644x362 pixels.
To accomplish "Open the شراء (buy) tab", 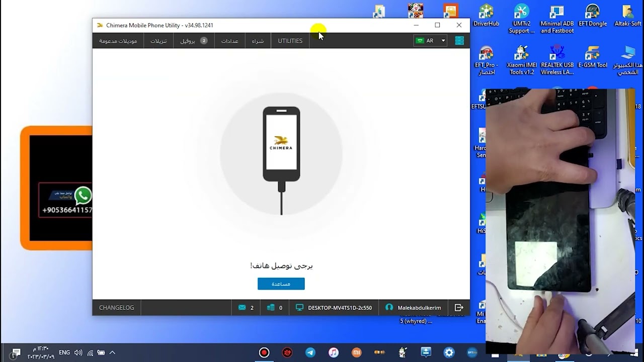I will [258, 41].
